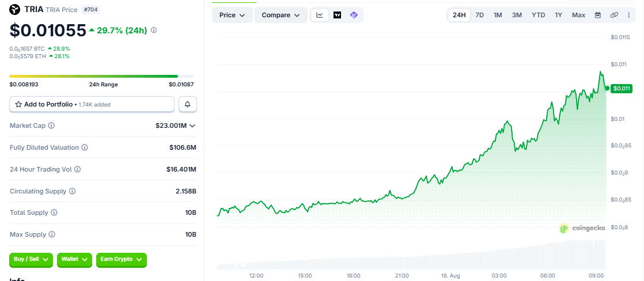Open the Earn Crypto dropdown

(121, 260)
